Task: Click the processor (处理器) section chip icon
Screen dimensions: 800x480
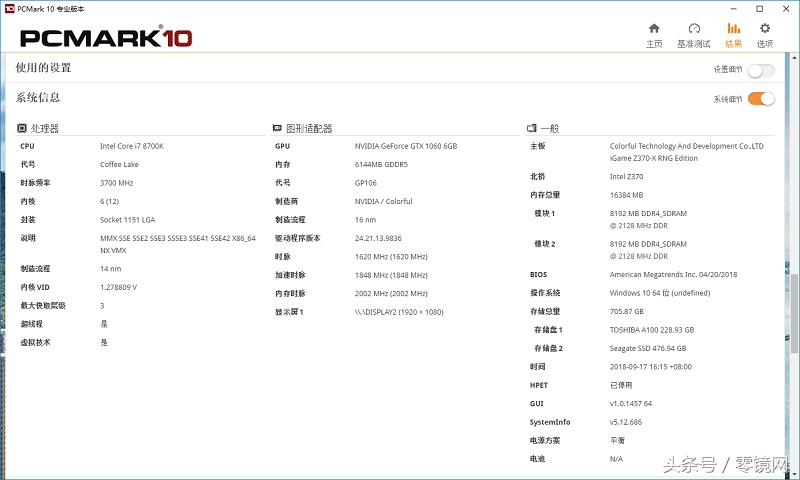Action: point(22,128)
